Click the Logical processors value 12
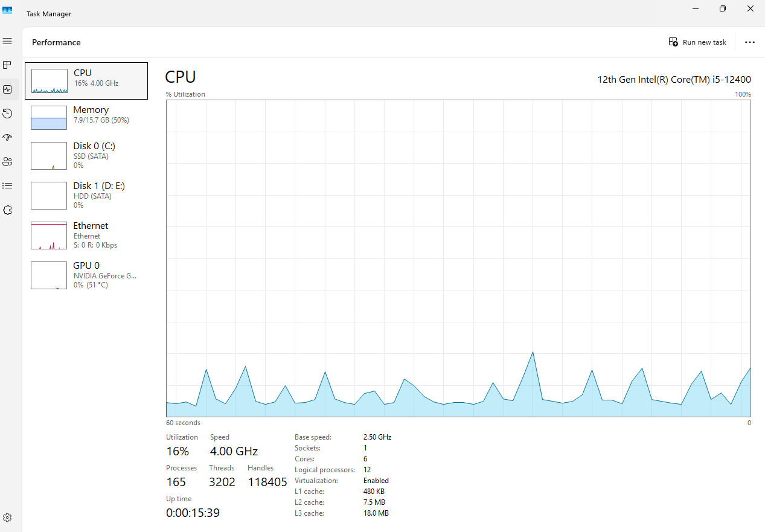Screen dimensions: 765x532 pos(367,470)
